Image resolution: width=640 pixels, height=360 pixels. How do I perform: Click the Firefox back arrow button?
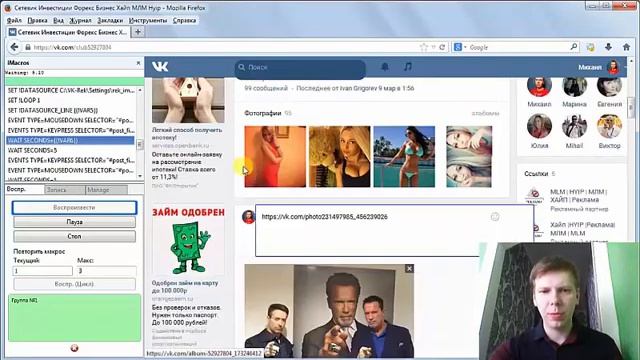coord(14,47)
